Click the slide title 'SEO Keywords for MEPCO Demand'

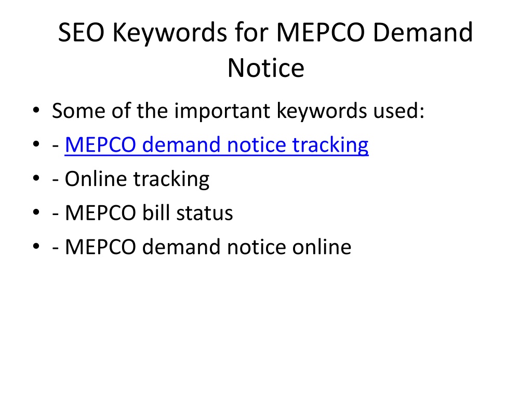[265, 33]
